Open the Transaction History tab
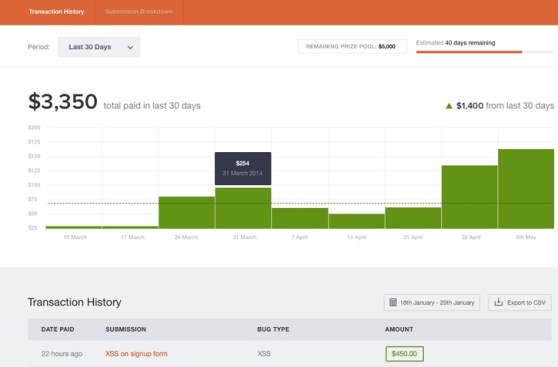The height and width of the screenshot is (367, 558). coord(56,12)
